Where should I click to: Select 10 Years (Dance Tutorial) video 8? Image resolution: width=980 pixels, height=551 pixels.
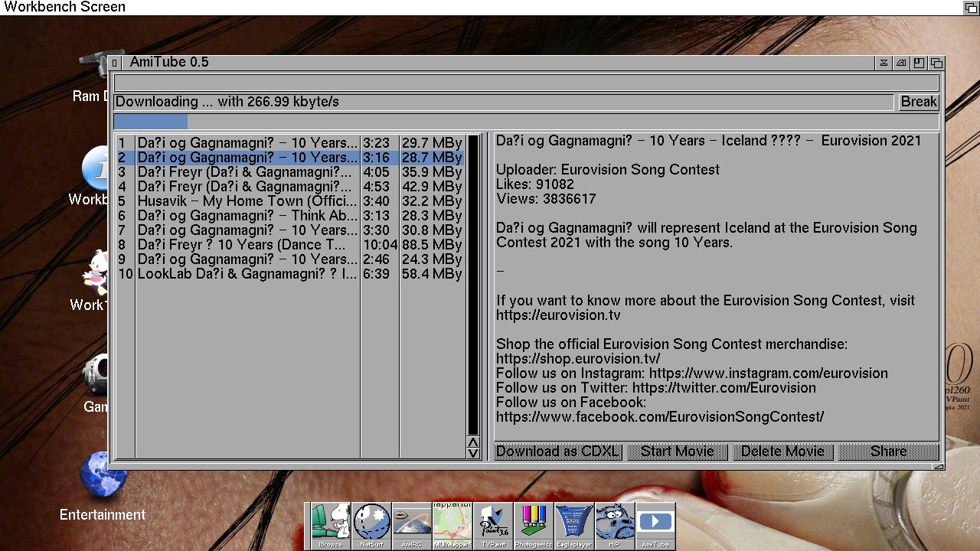pos(290,245)
